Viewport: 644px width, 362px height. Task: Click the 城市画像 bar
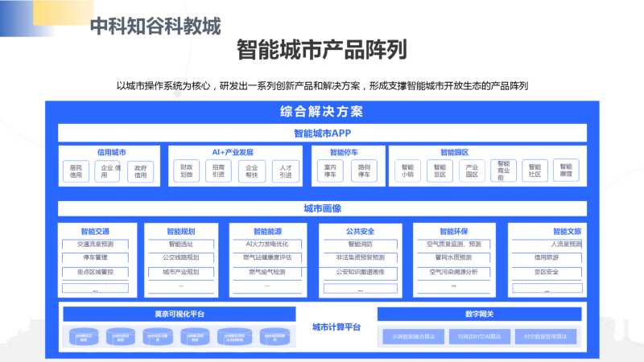323,208
